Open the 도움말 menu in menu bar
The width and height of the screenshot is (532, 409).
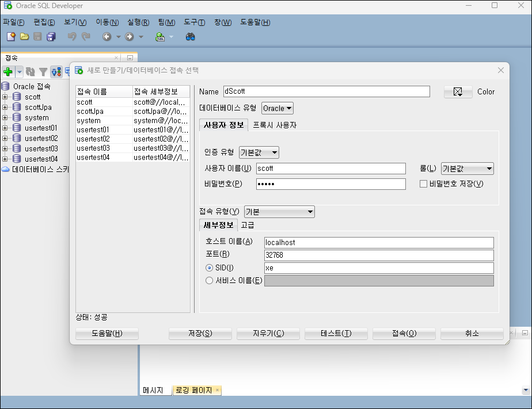pyautogui.click(x=255, y=22)
